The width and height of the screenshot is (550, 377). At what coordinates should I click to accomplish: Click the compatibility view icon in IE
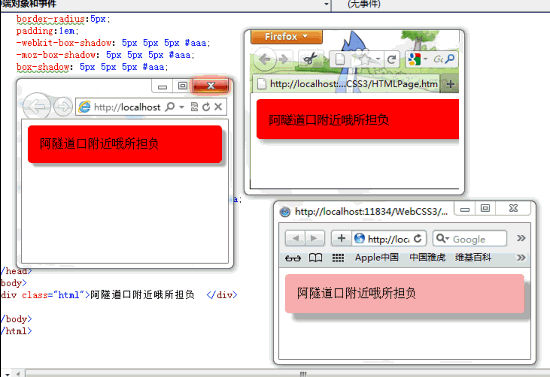(x=194, y=107)
